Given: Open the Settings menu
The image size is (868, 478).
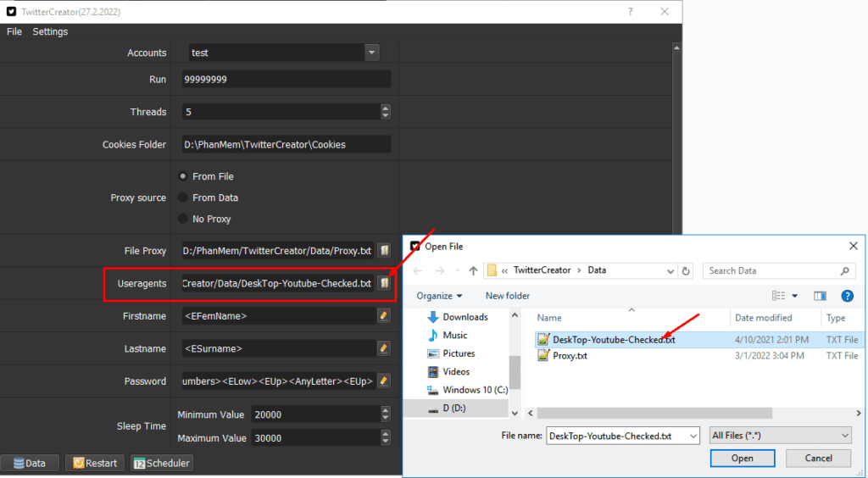Looking at the screenshot, I should pyautogui.click(x=50, y=31).
